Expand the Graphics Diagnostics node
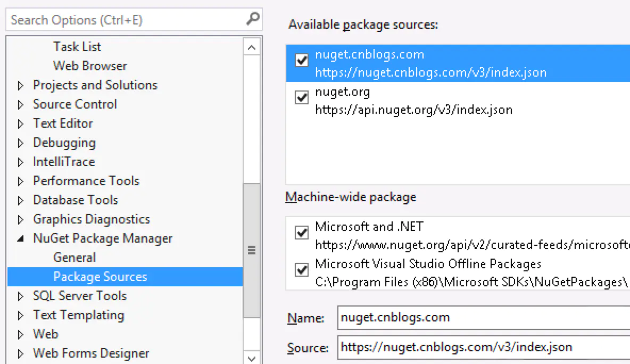This screenshot has width=630, height=364. (21, 220)
